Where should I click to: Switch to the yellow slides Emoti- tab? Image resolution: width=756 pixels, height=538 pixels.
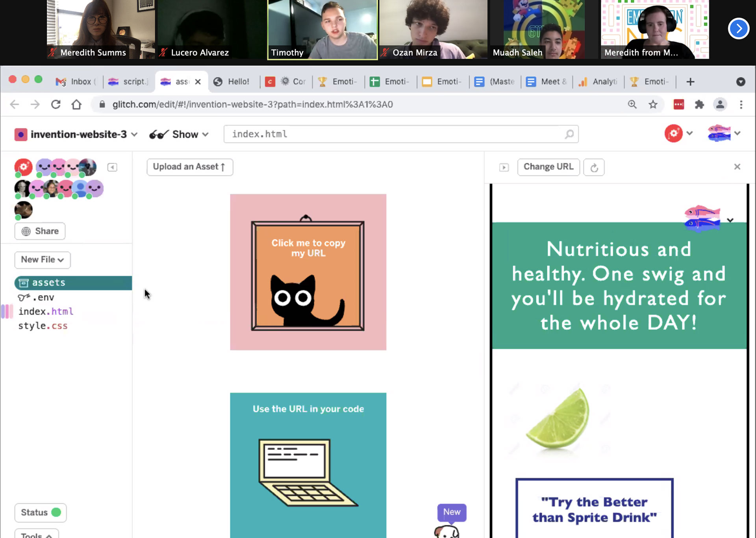point(442,81)
